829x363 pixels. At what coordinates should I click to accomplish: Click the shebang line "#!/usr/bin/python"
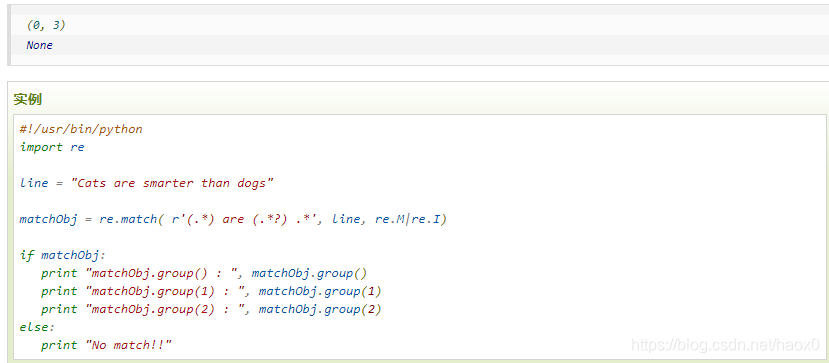click(x=81, y=129)
